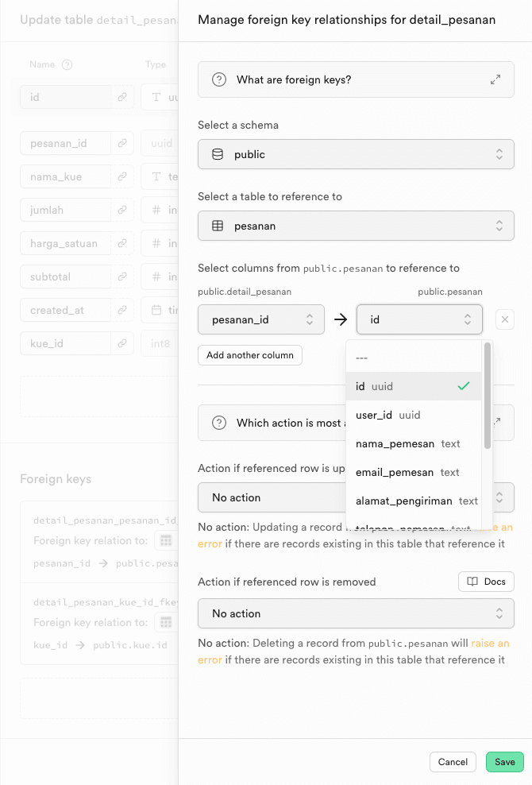Click the link icon next to harga_satuan column
This screenshot has height=785, width=532.
point(122,243)
